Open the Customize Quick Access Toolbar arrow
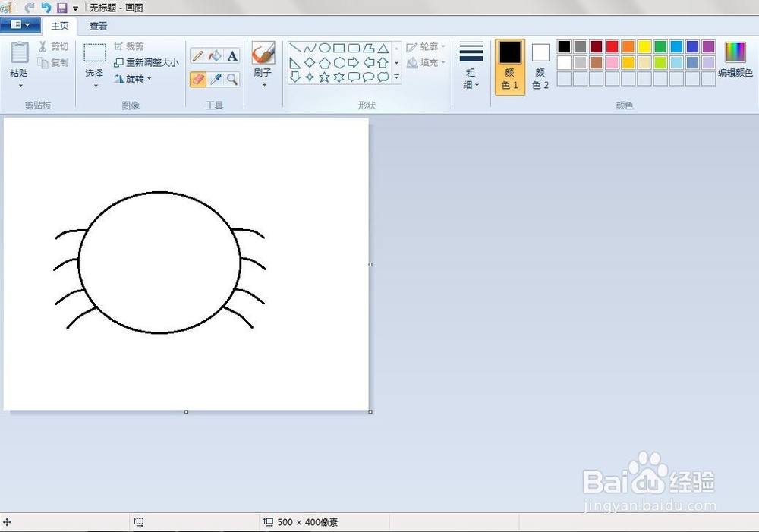The height and width of the screenshot is (532, 759). click(x=75, y=8)
